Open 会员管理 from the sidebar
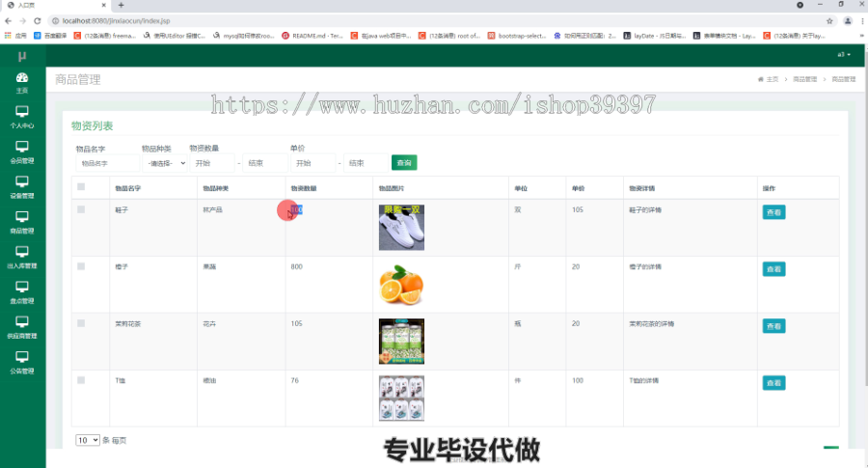This screenshot has height=468, width=868. point(22,152)
